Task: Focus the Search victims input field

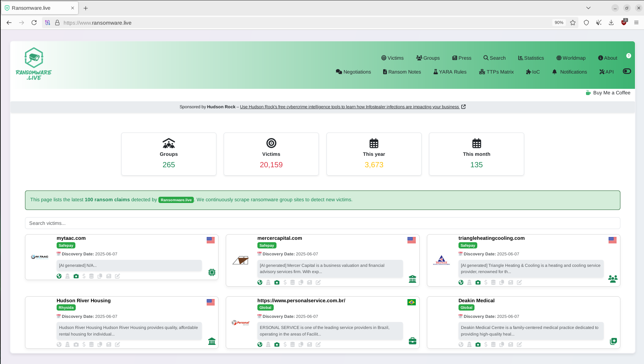Action: pyautogui.click(x=322, y=223)
